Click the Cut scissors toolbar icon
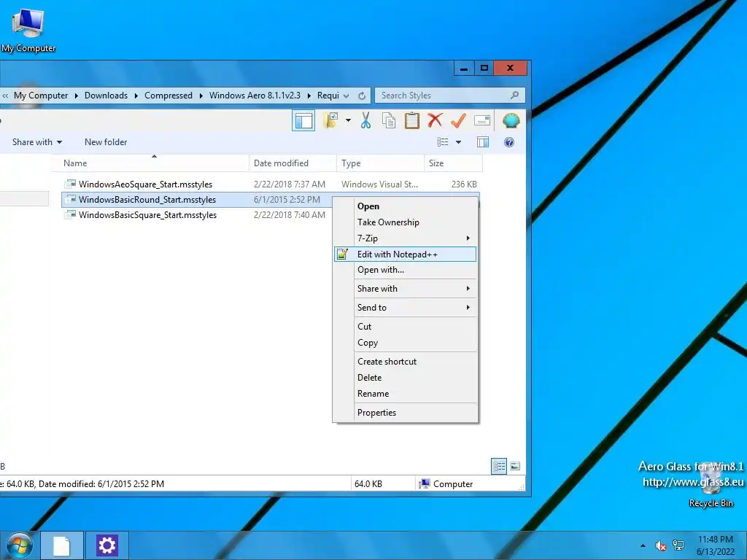The image size is (747, 560). click(365, 120)
